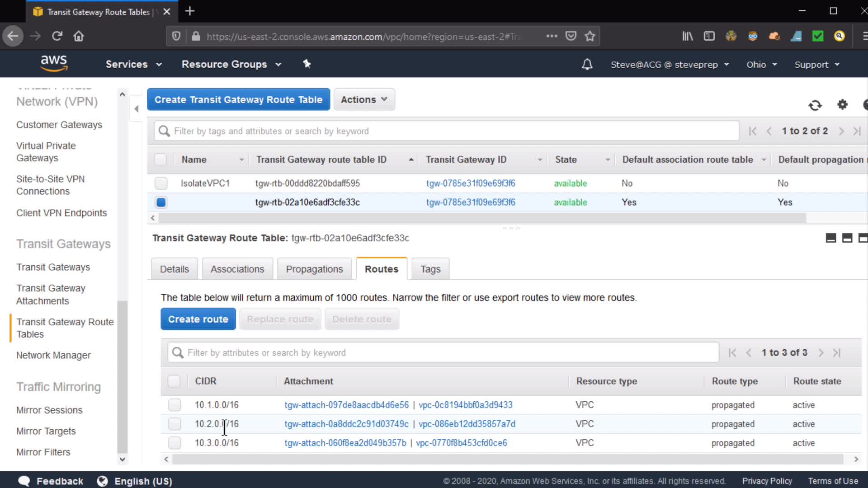Open the table settings gear icon
The image size is (868, 488).
pyautogui.click(x=842, y=105)
